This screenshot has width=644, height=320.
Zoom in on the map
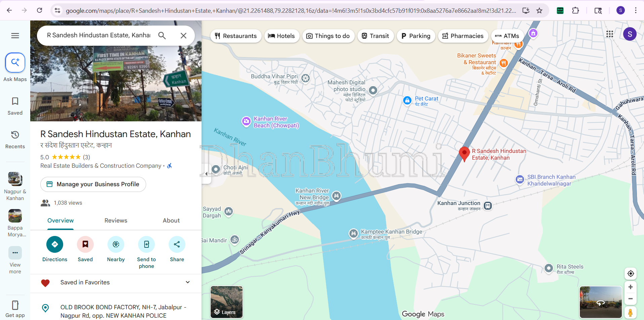click(x=631, y=287)
